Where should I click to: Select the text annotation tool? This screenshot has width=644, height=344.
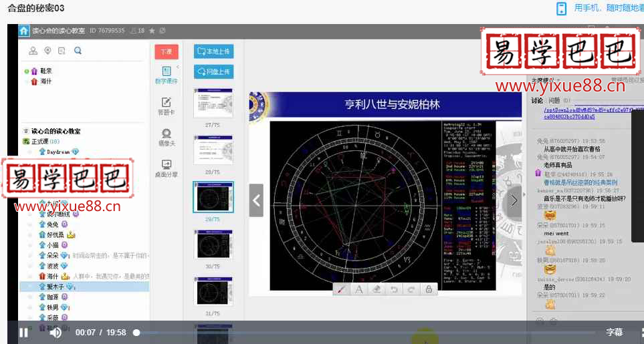[x=359, y=289]
